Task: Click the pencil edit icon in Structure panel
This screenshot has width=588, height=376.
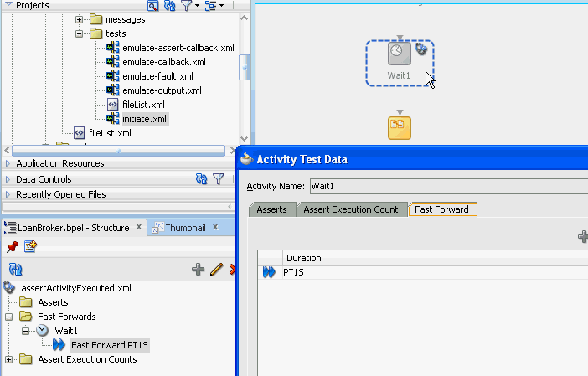Action: 217,269
